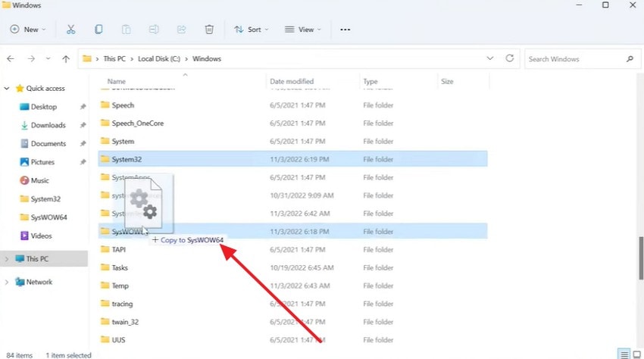644x359 pixels.
Task: Click the 11/3/2022 6:42 AM date cell
Action: point(300,214)
